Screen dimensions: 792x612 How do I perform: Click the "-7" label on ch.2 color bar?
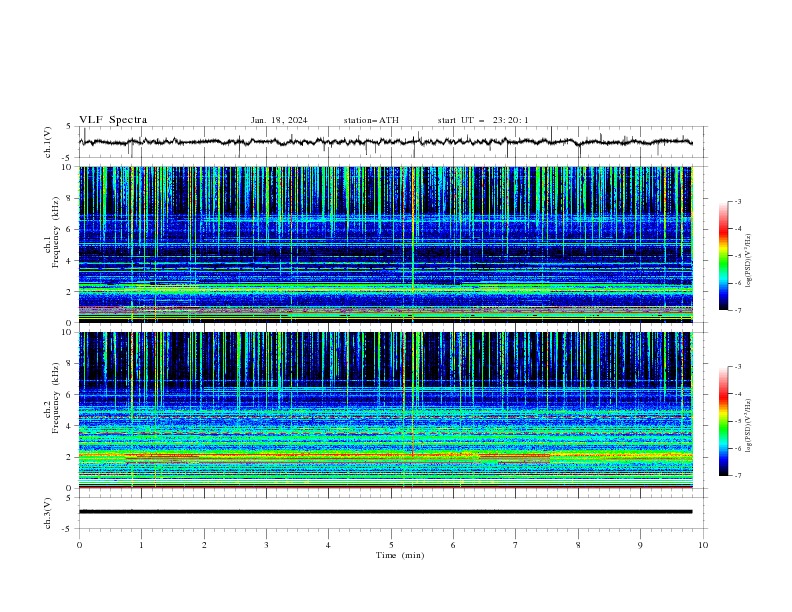(x=738, y=476)
